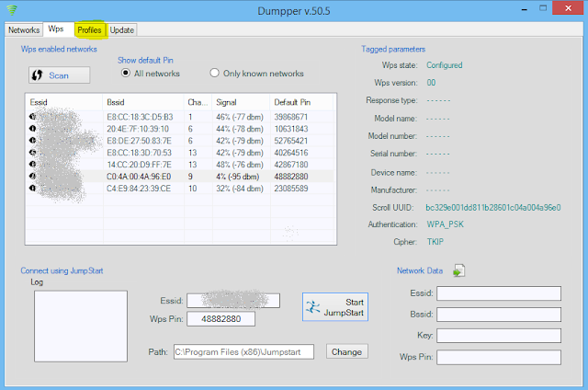Click the Dumpper wifi icon in title bar
Image resolution: width=588 pixels, height=390 pixels.
click(x=12, y=10)
